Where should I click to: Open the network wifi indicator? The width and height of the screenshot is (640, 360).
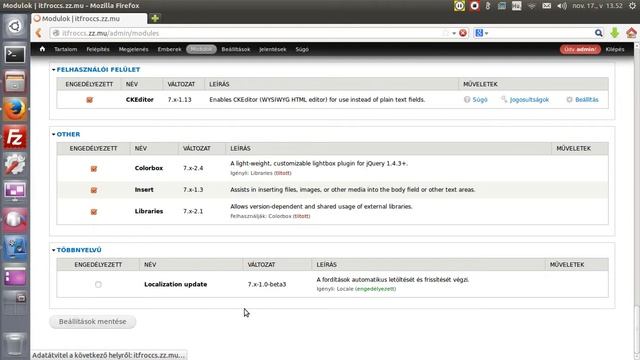531,6
